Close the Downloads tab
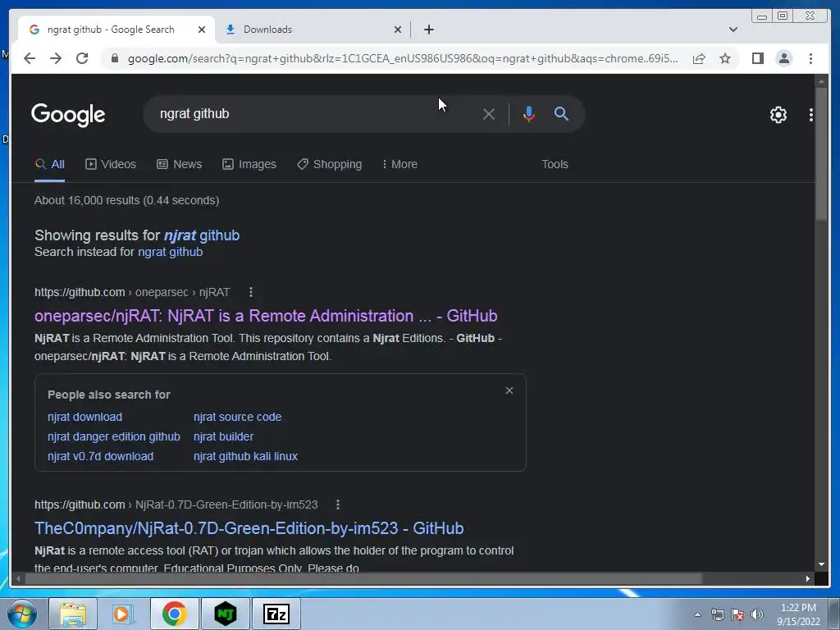 [398, 30]
